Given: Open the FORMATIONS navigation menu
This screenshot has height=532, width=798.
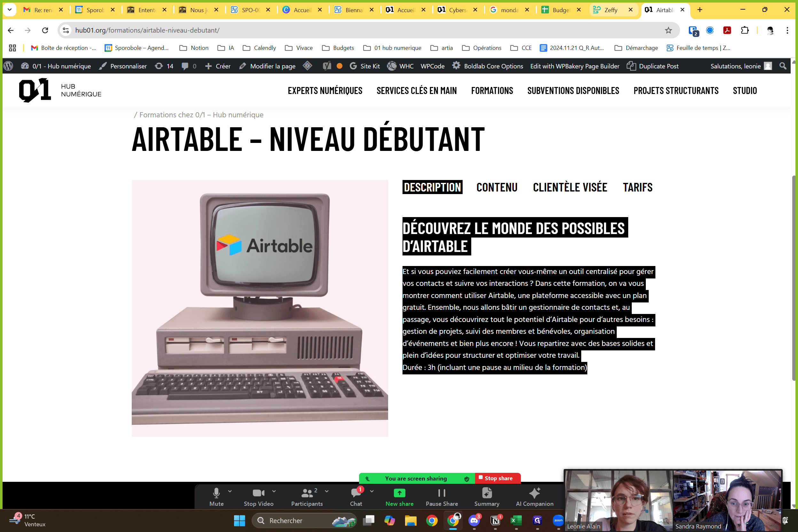Looking at the screenshot, I should (492, 90).
